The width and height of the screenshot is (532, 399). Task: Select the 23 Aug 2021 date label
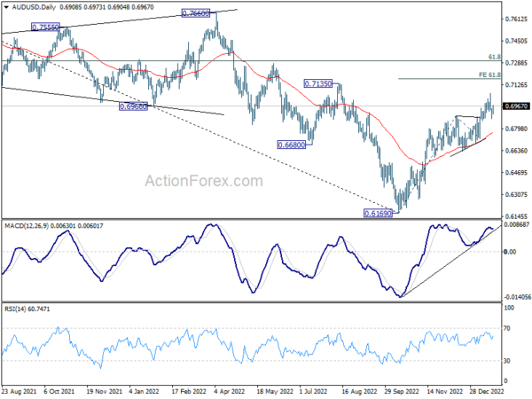[19, 392]
